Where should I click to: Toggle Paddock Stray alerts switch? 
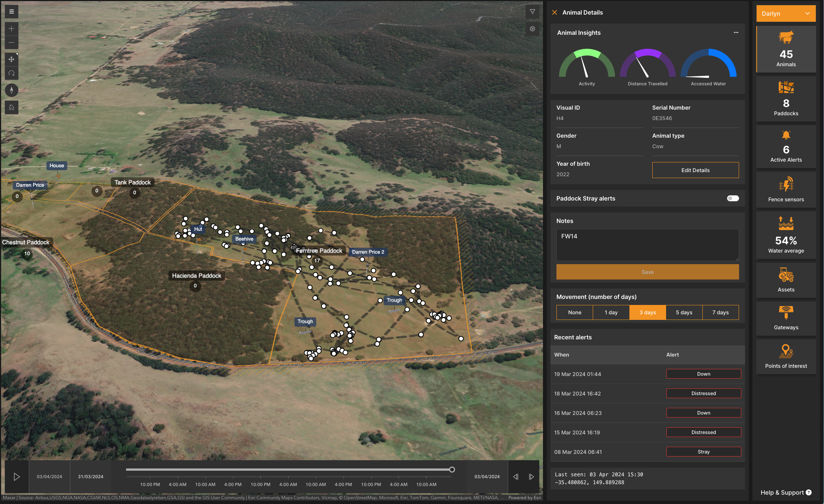tap(733, 198)
